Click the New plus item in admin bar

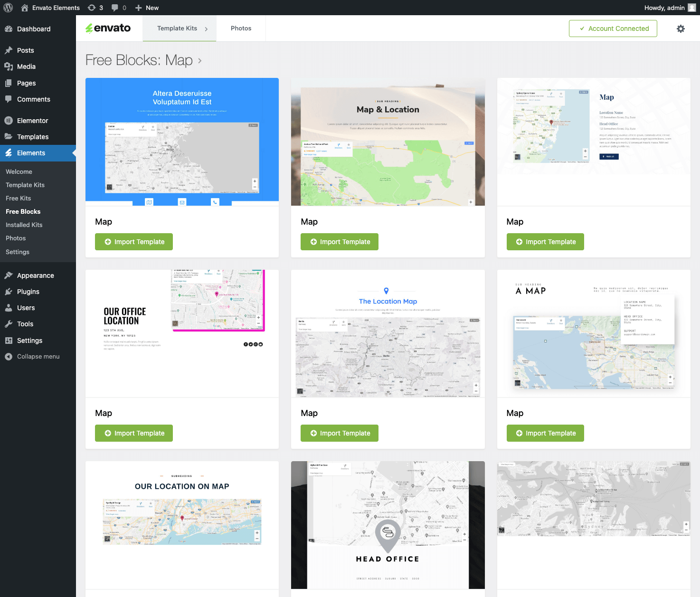pyautogui.click(x=147, y=8)
